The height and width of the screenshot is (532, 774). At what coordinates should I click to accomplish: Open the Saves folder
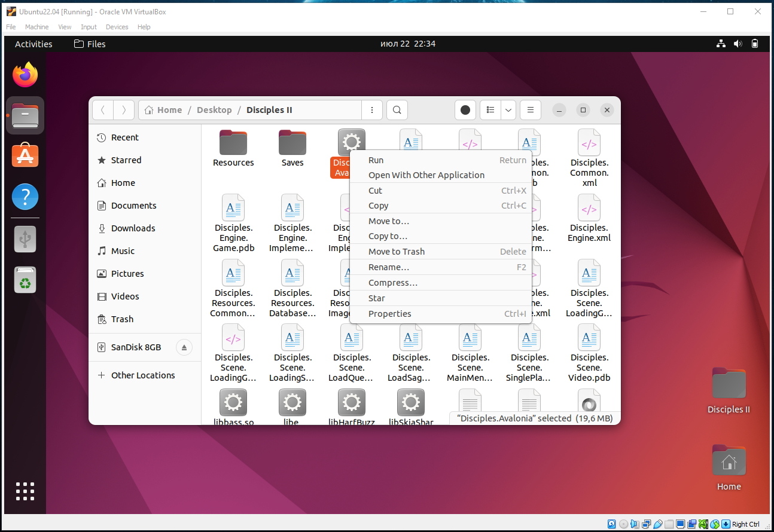point(292,148)
